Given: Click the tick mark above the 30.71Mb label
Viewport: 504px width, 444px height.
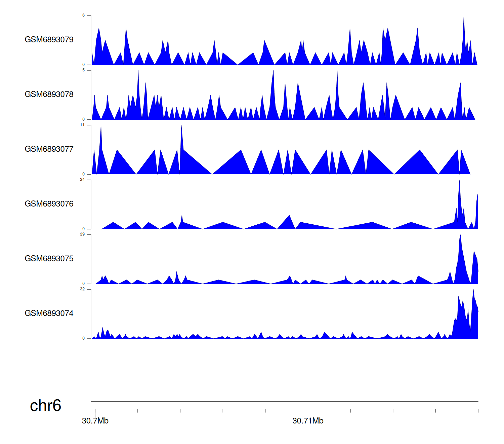Looking at the screenshot, I should point(308,411).
